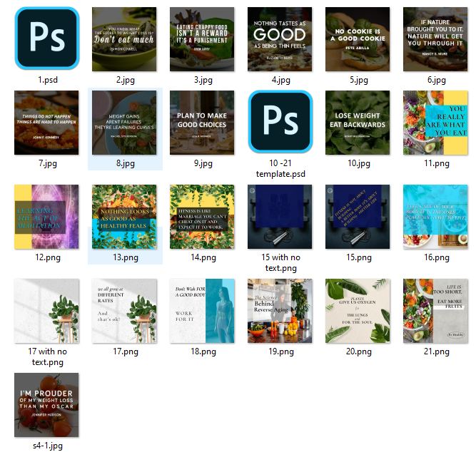Screen dimensions: 476x452
Task: Click the highlighted 8.jpg weight gains thumbnail
Action: (x=124, y=123)
